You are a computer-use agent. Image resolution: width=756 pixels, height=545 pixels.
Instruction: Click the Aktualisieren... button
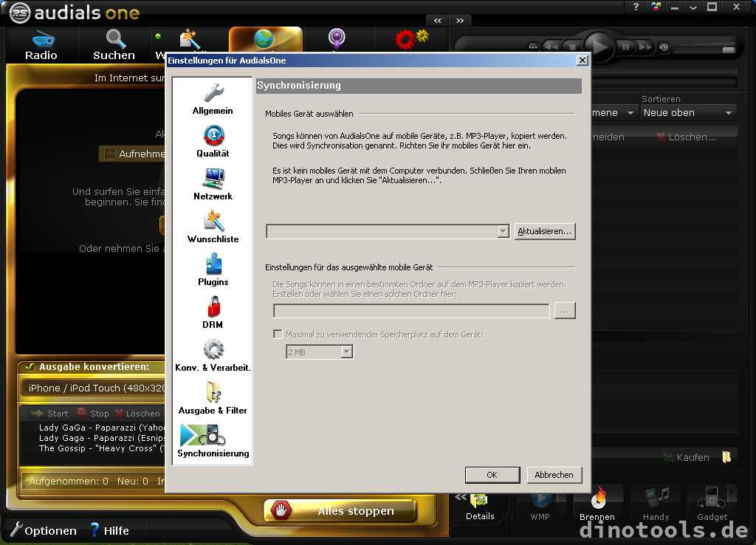pos(544,231)
